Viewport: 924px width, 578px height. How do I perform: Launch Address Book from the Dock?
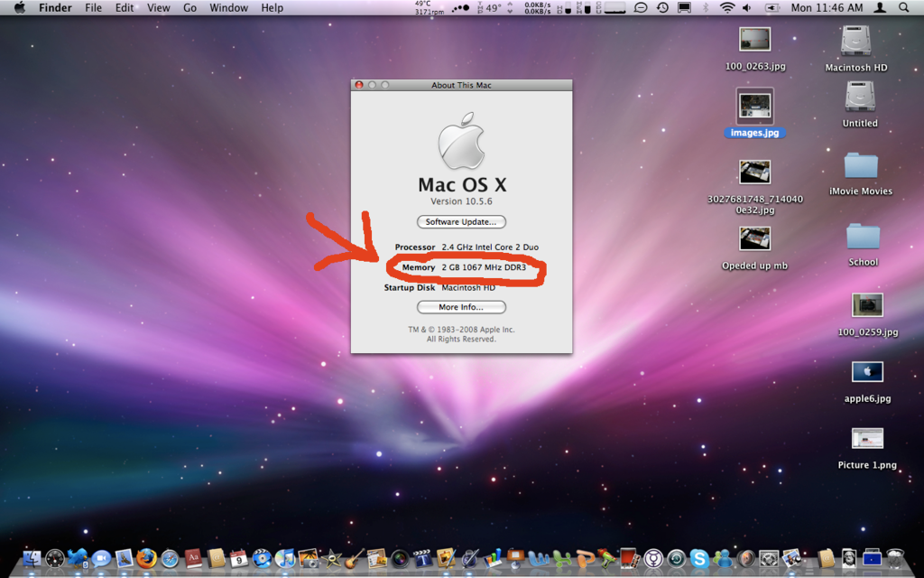[216, 558]
